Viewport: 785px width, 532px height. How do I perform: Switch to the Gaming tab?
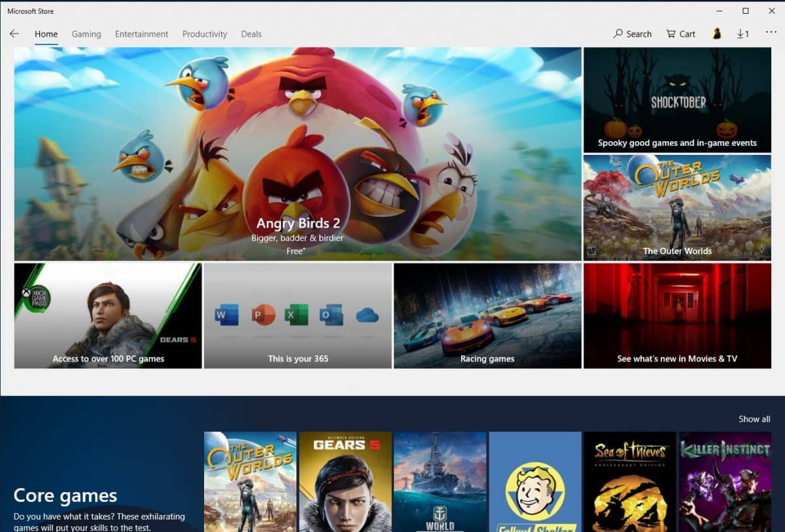86,34
